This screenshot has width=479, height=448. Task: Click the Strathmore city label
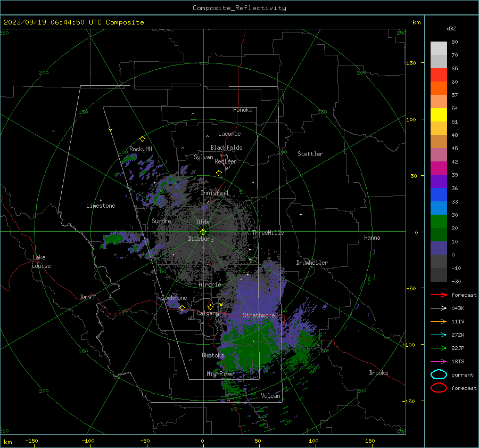click(259, 315)
